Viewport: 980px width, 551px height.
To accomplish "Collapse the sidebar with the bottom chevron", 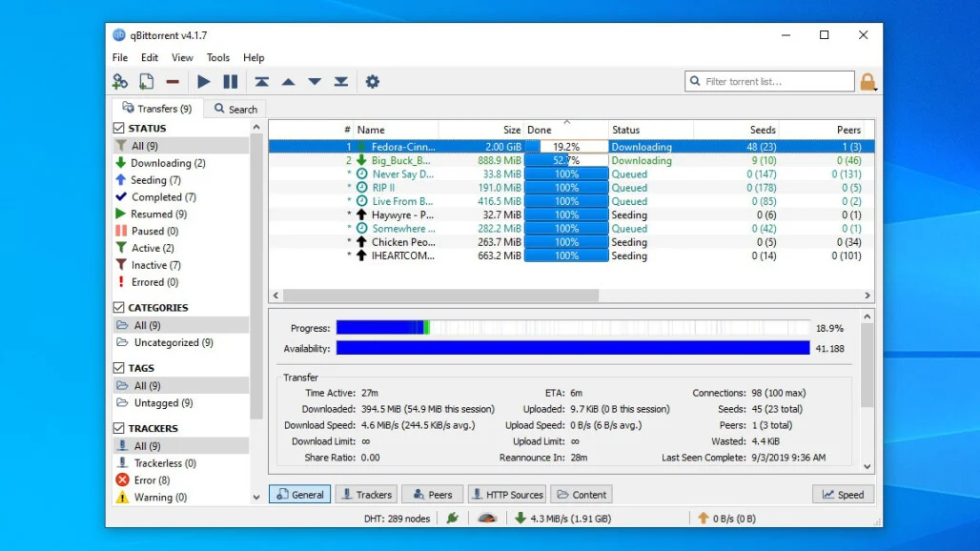I will pos(255,497).
